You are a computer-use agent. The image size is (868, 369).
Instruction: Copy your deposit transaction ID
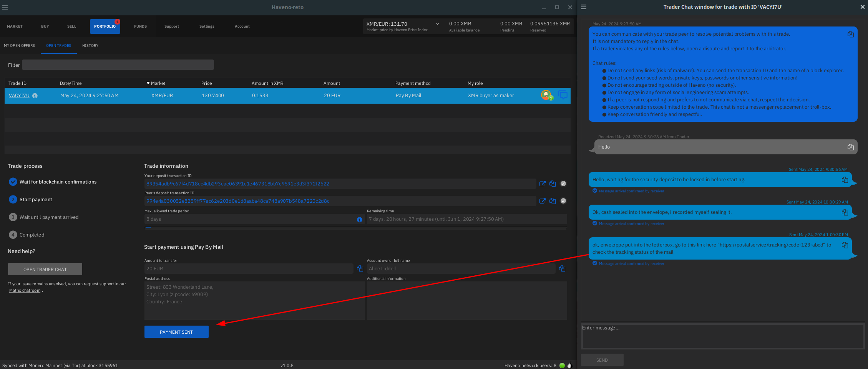coord(553,184)
